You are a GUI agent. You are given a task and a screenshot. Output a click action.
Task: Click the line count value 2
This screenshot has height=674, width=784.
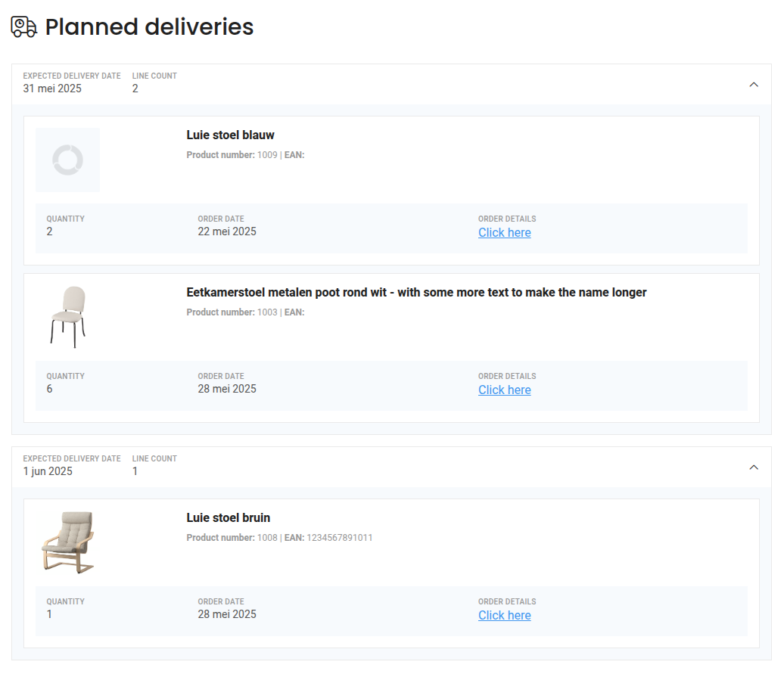[x=135, y=89]
